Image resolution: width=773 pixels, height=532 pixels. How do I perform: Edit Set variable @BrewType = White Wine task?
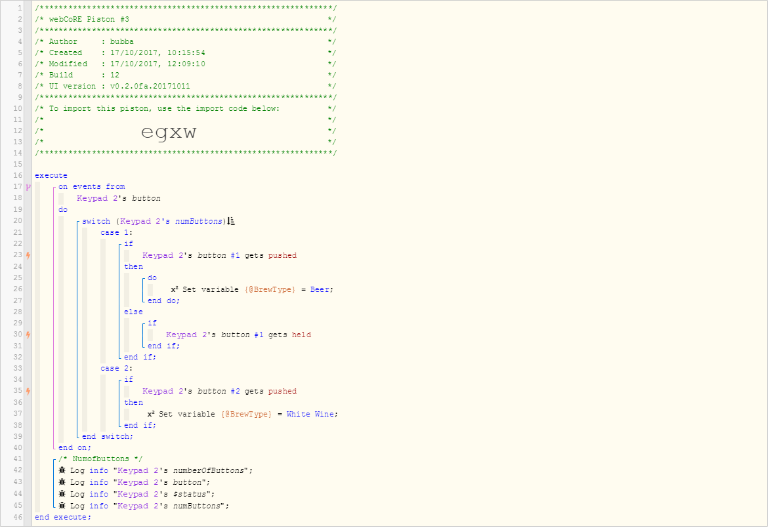click(243, 414)
